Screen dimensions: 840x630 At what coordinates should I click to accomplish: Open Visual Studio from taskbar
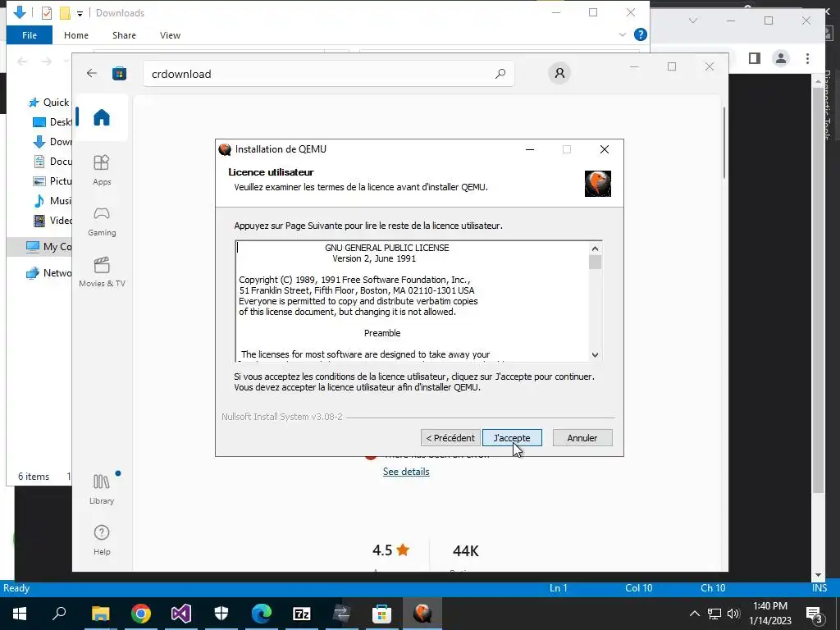(x=181, y=614)
